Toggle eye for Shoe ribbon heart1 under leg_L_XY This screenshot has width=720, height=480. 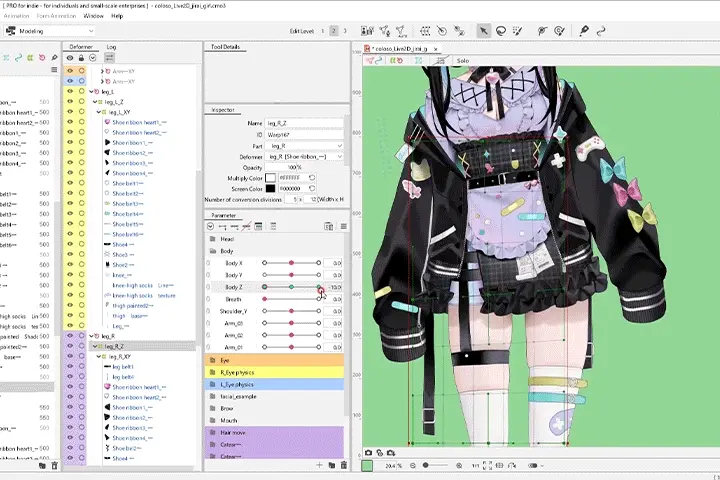click(x=70, y=122)
